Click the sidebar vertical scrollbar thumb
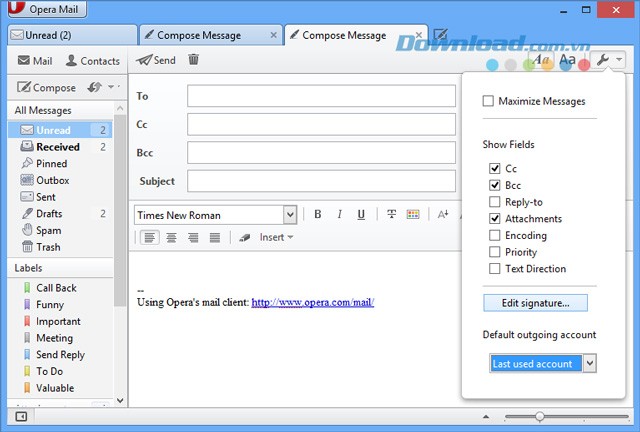The image size is (640, 432). click(120, 210)
